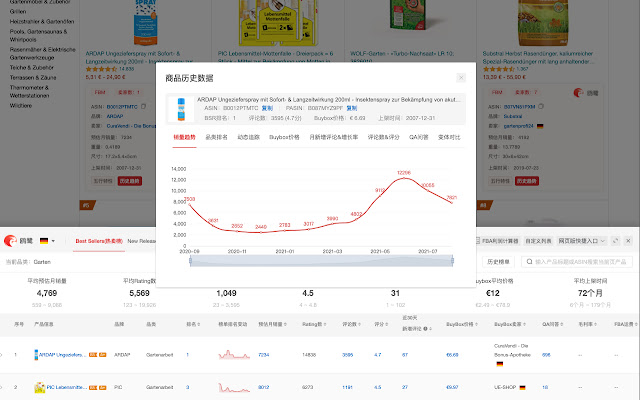Open PIC Lebensmitte... product link in table
Screen dimensions: 640x400
tap(67, 387)
